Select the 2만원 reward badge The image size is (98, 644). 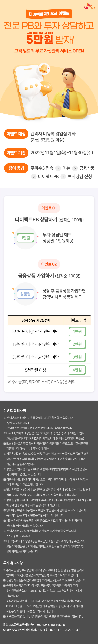(77, 344)
